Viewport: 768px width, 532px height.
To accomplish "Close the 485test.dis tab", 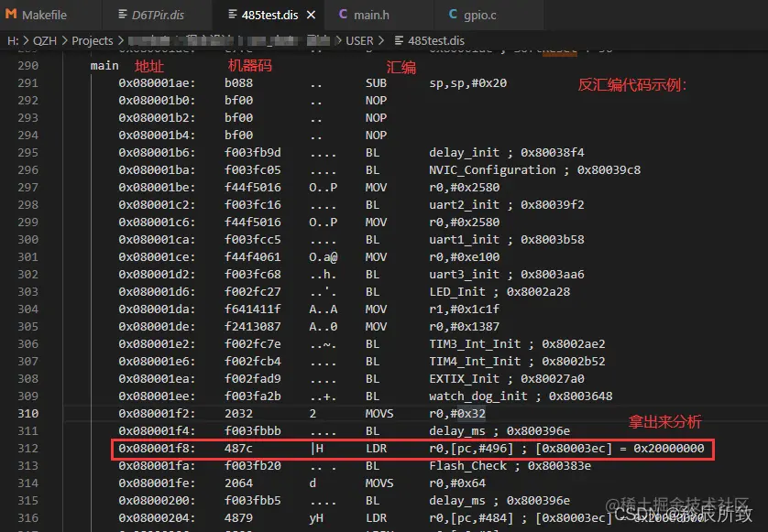I will (311, 16).
